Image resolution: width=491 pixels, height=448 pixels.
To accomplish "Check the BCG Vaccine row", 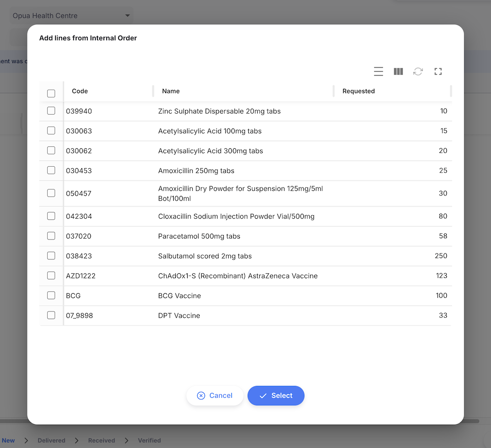I will (51, 295).
